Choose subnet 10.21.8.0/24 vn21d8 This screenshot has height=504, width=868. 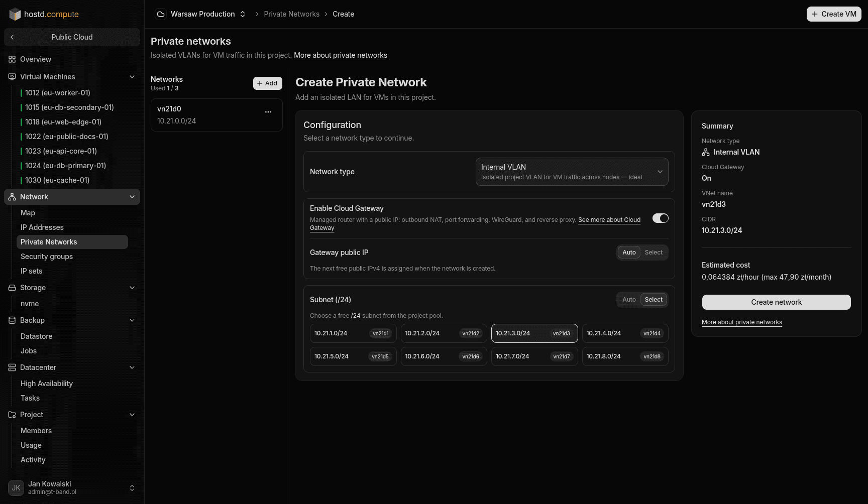tap(625, 356)
